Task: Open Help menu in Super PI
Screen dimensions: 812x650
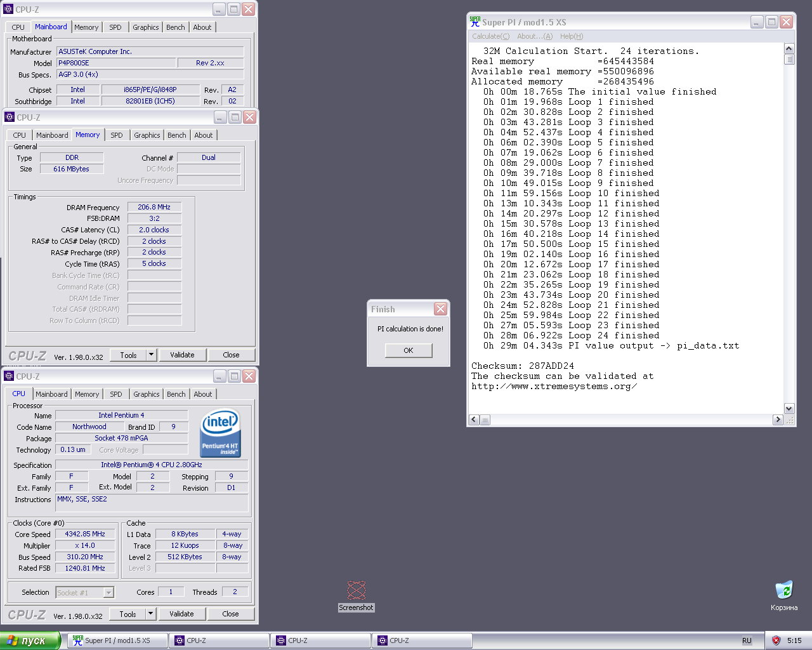Action: [x=572, y=36]
